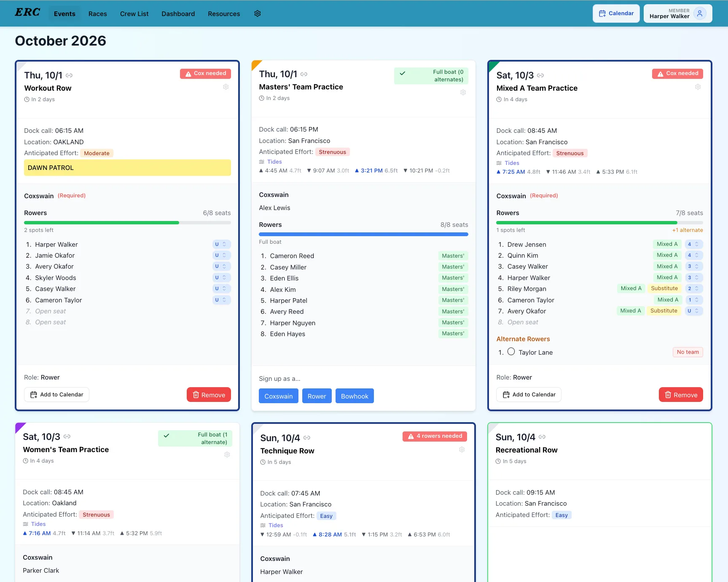
Task: Copy link icon for Masters' Team Practice date
Action: (x=304, y=74)
